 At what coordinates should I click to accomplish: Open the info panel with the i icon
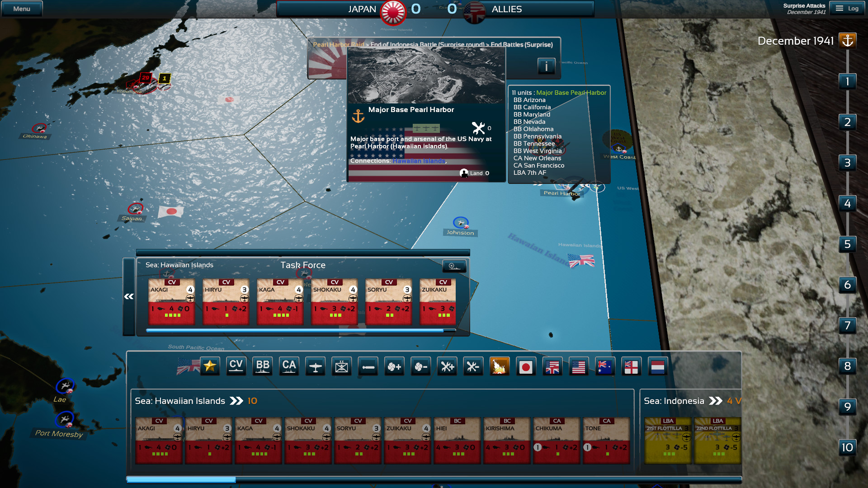[x=546, y=66]
